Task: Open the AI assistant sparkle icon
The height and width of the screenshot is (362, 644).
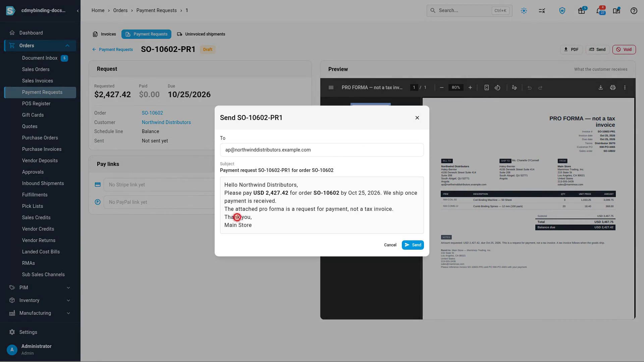Action: (x=524, y=11)
